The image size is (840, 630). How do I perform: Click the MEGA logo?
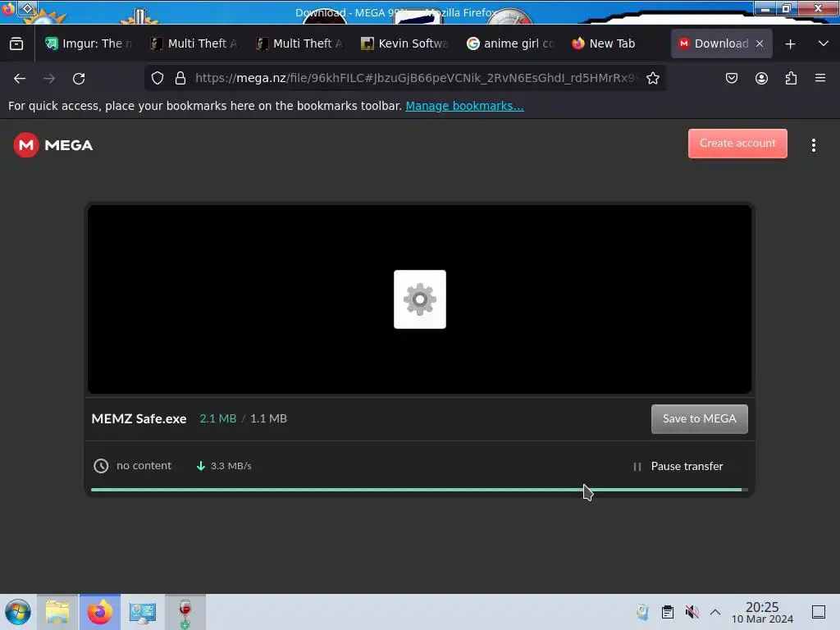[x=53, y=145]
